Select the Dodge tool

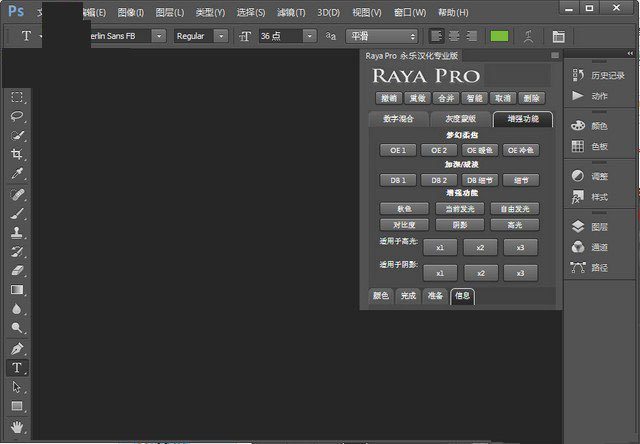pyautogui.click(x=17, y=328)
